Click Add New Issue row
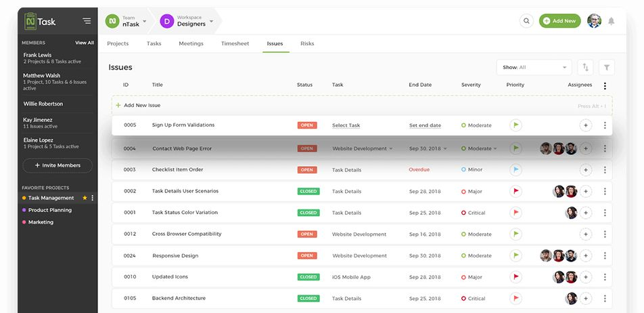644x313 pixels. 362,105
